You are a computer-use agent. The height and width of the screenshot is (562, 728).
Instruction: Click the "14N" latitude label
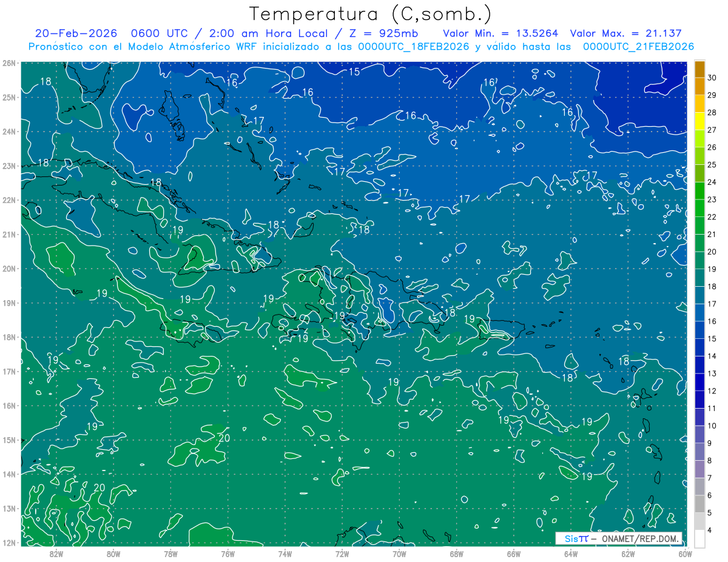(8, 474)
